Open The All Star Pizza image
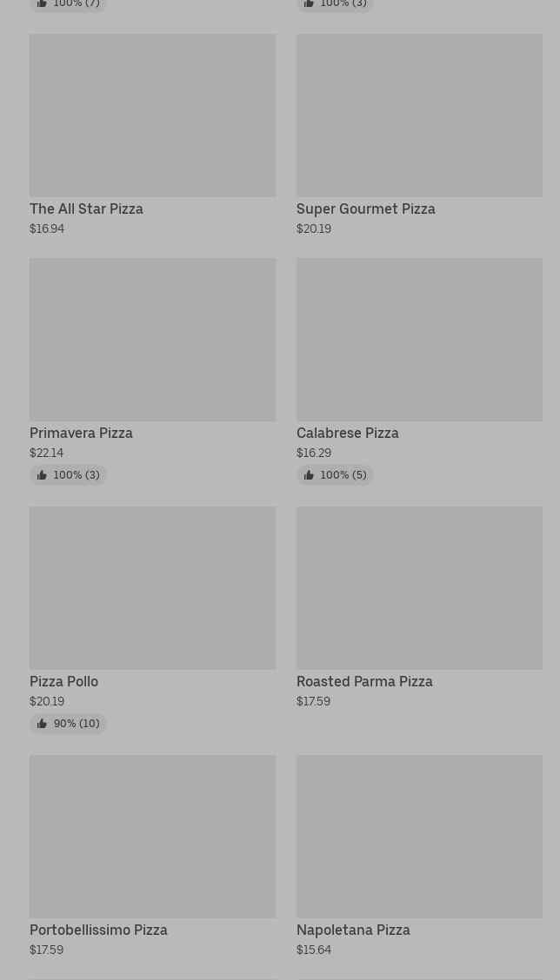Image resolution: width=560 pixels, height=980 pixels. (x=152, y=116)
